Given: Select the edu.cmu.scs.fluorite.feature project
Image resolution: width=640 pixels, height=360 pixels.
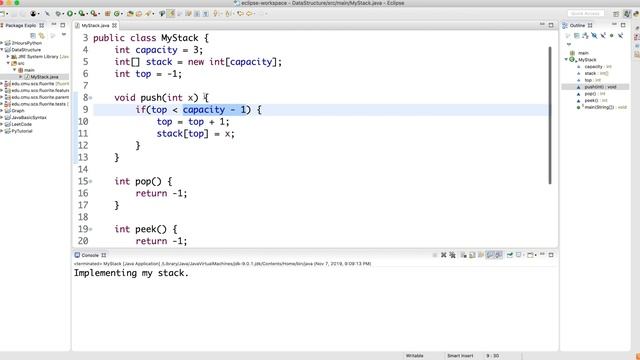Looking at the screenshot, I should (40, 90).
